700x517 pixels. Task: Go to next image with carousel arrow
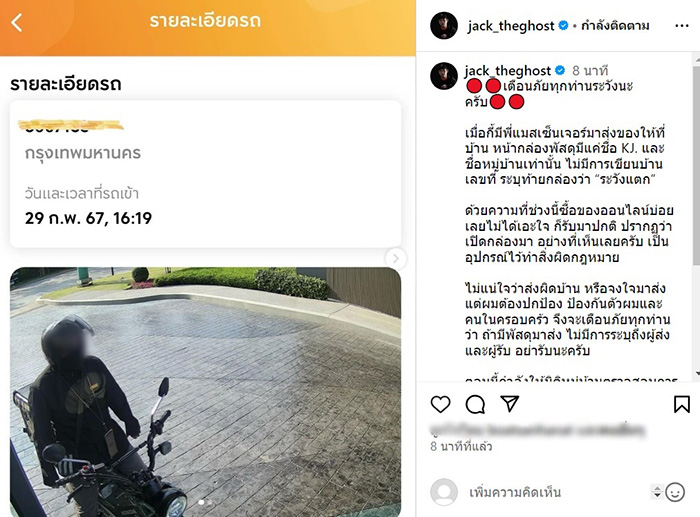[x=396, y=258]
